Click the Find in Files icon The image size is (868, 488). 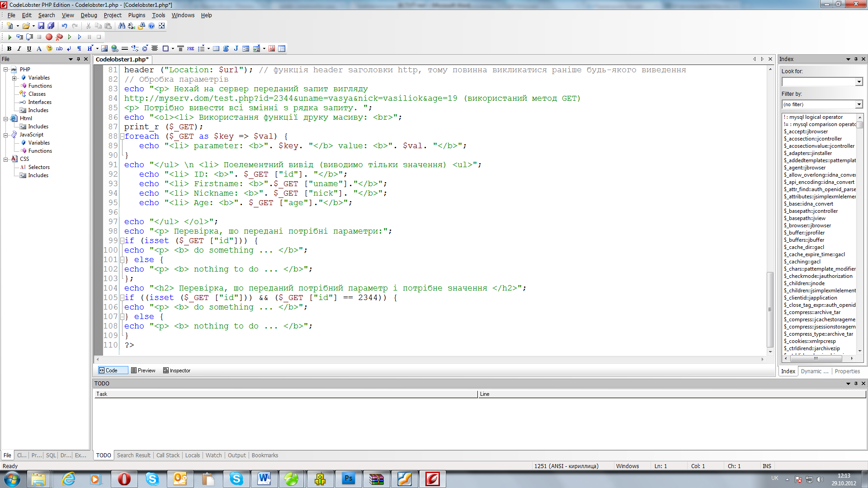coord(142,26)
